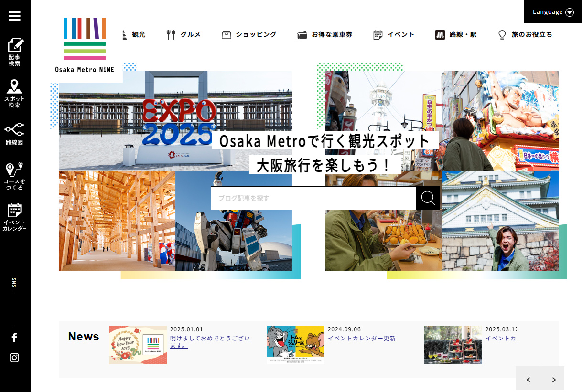
Task: Open the hamburger menu
Action: [15, 16]
